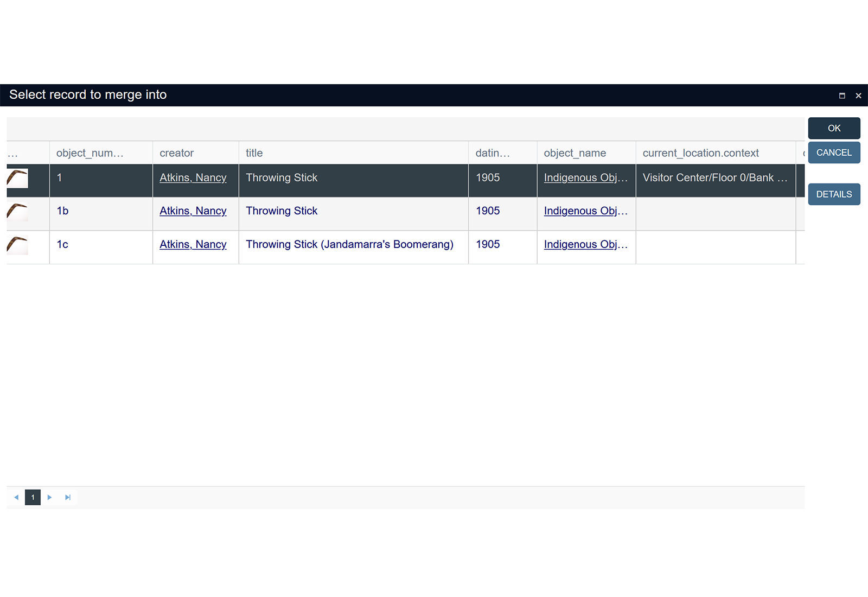Close the Select record to merge dialog
Viewport: 868px width, 597px height.
click(858, 96)
